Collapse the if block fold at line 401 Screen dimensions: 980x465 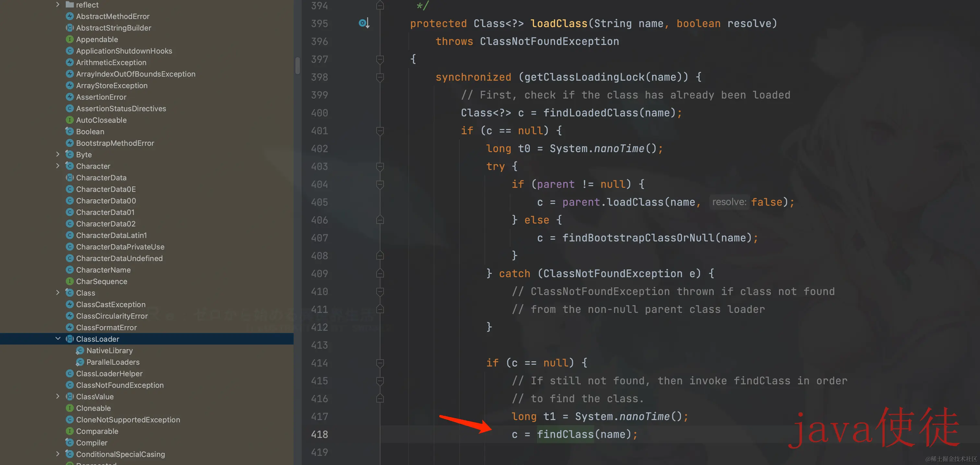[x=380, y=131]
